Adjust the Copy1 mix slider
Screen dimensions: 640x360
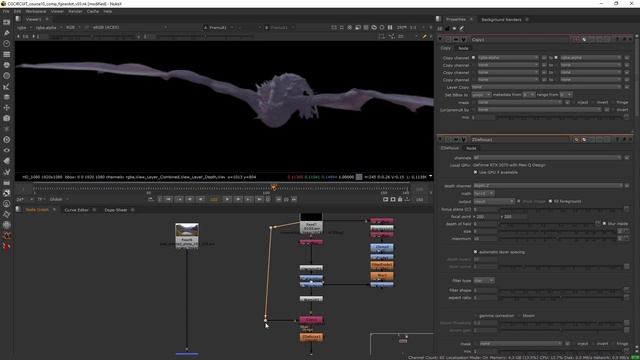click(560, 117)
